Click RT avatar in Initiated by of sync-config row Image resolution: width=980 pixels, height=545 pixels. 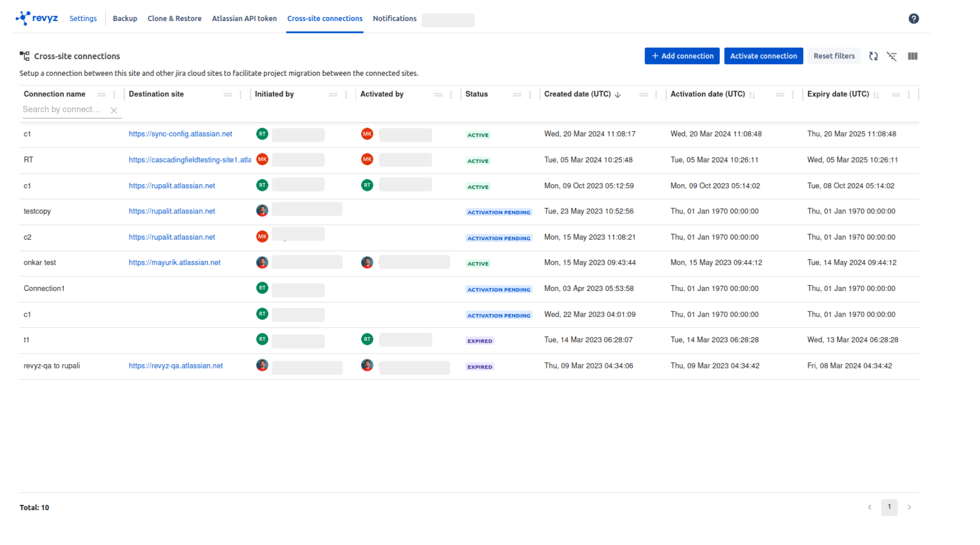262,134
